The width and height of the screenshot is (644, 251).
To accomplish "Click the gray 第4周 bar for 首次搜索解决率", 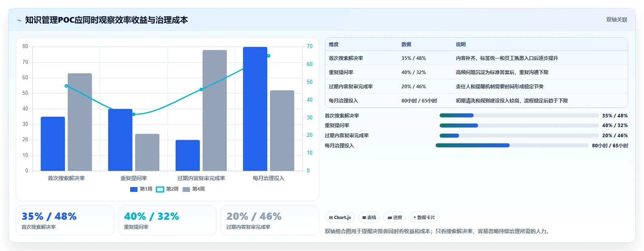I will coord(80,122).
